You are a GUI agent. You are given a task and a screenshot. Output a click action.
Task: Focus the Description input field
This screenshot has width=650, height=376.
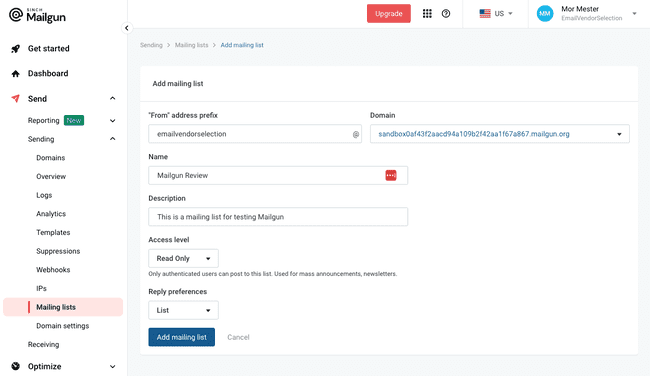coord(278,217)
